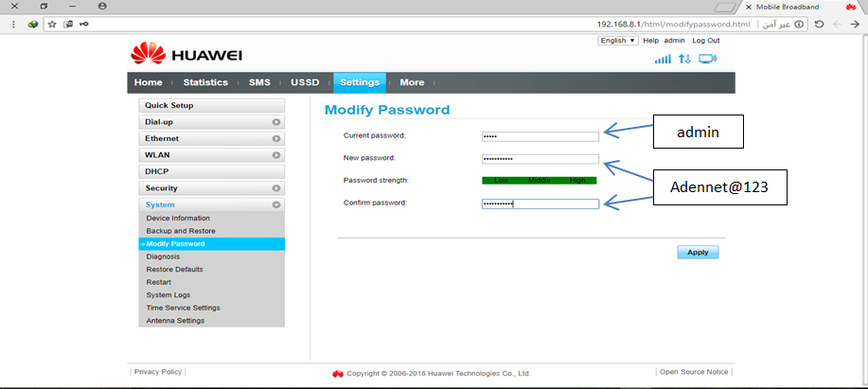The width and height of the screenshot is (868, 389).
Task: Open the English language dropdown
Action: tap(618, 41)
